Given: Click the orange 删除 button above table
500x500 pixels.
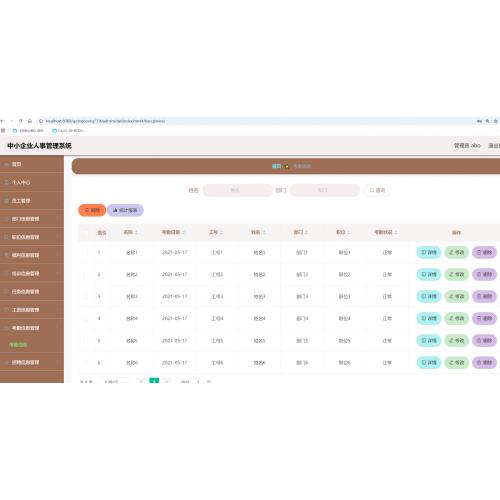Looking at the screenshot, I should click(92, 210).
